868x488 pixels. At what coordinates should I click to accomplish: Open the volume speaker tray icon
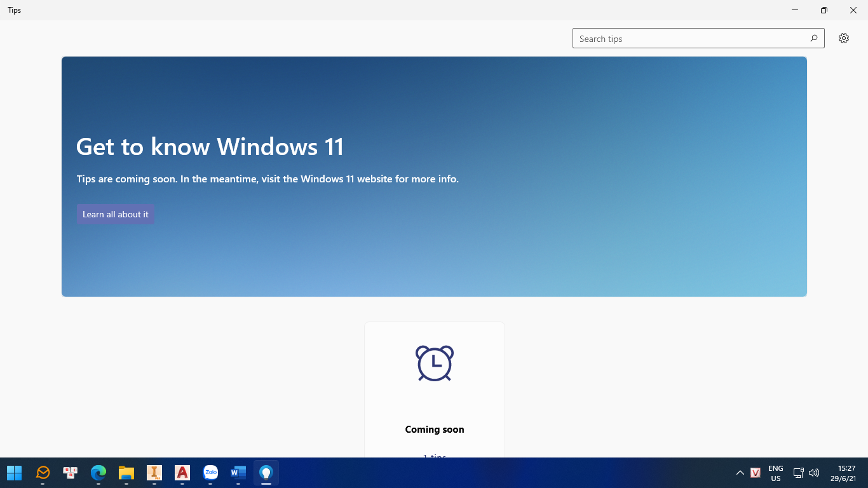(814, 473)
